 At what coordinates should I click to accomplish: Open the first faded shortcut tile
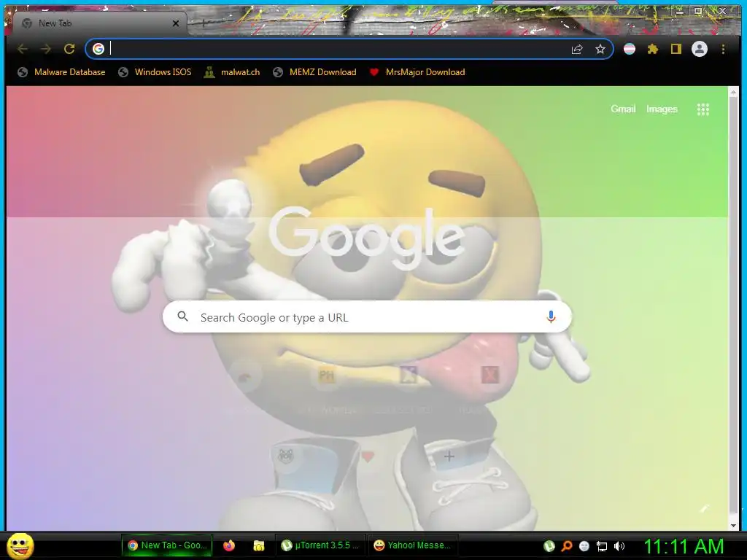pyautogui.click(x=245, y=377)
